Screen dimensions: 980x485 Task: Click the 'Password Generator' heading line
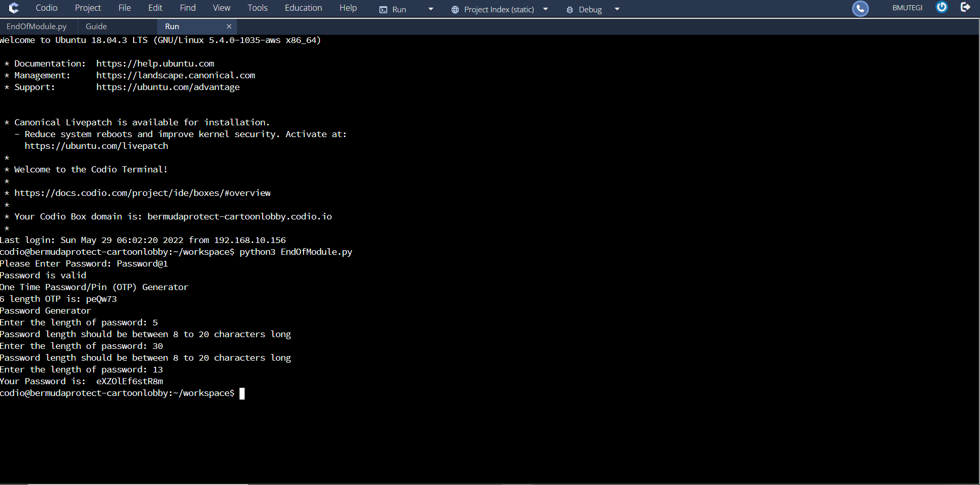(x=46, y=311)
